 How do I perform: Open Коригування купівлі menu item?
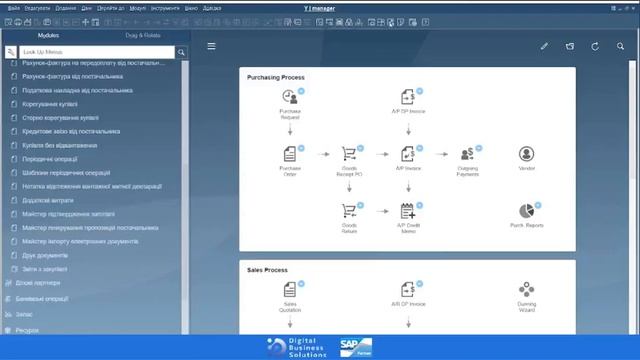tap(50, 104)
